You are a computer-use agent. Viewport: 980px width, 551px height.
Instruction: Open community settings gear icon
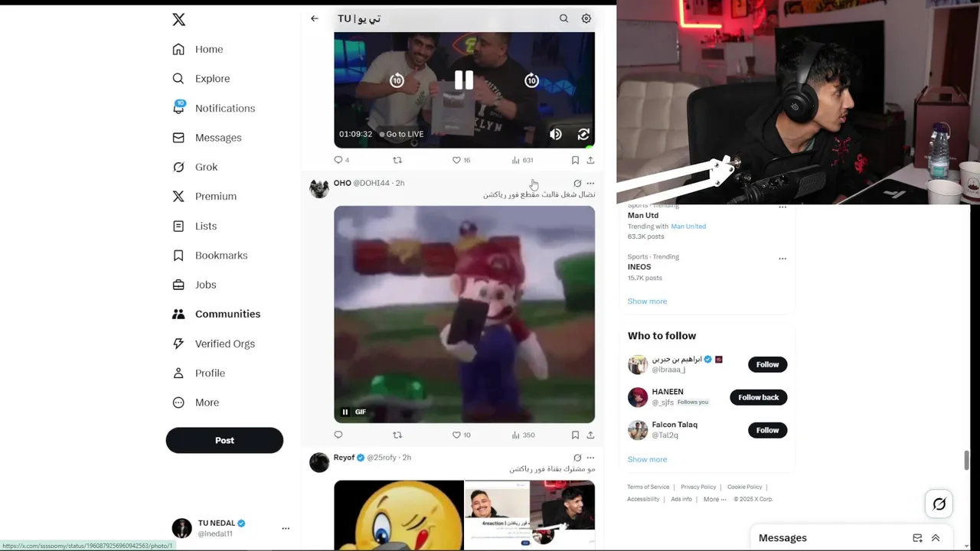(x=586, y=18)
